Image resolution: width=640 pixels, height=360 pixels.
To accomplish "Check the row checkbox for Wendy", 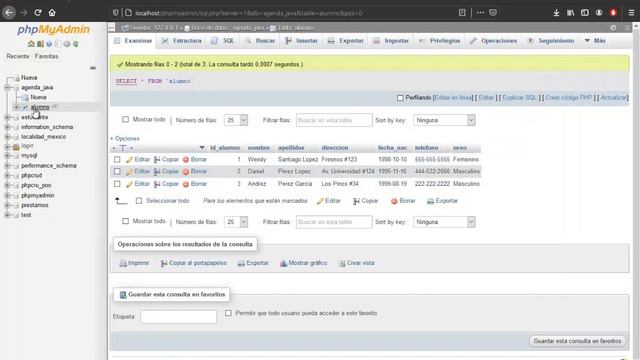I will click(x=117, y=160).
